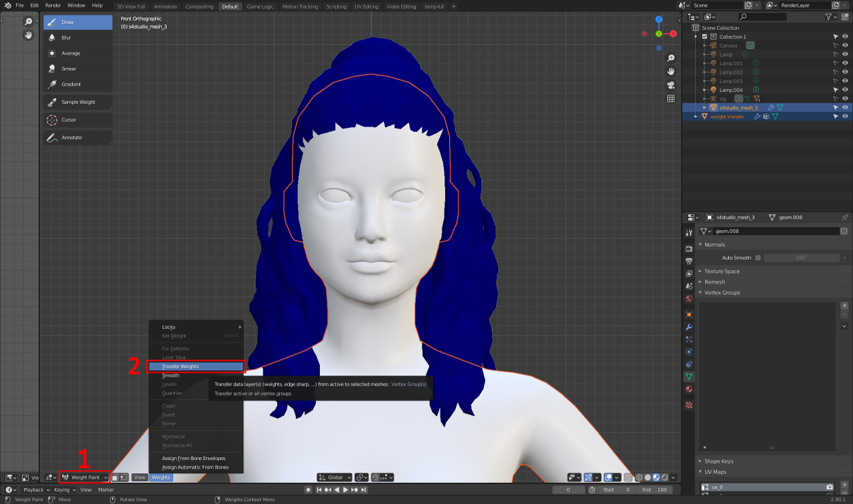
Task: Hide Collection 1 in viewport
Action: [845, 37]
